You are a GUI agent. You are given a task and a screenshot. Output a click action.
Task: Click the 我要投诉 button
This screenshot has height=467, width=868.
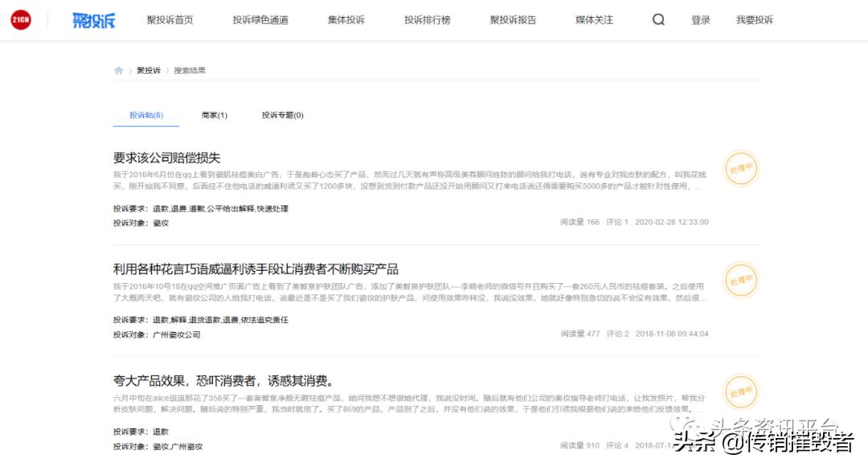753,19
